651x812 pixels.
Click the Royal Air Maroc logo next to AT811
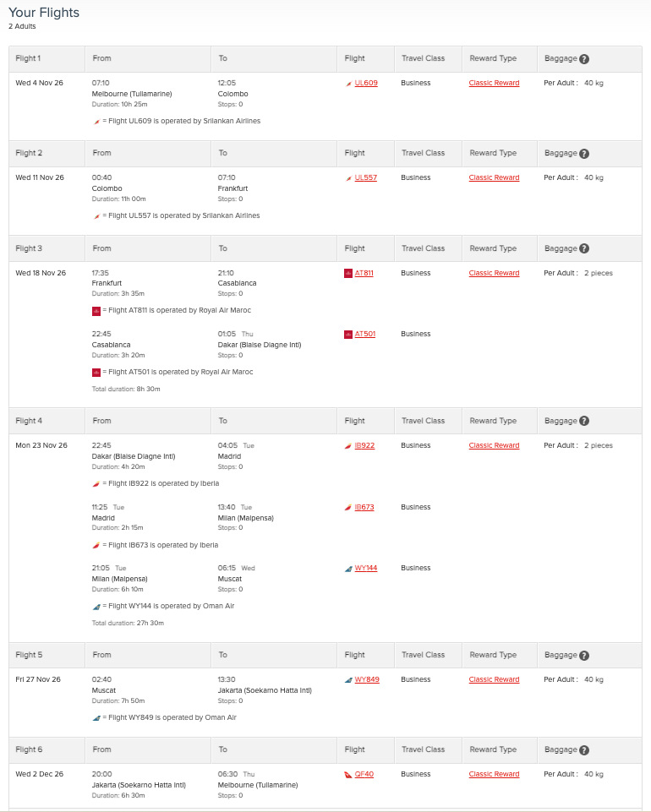348,273
